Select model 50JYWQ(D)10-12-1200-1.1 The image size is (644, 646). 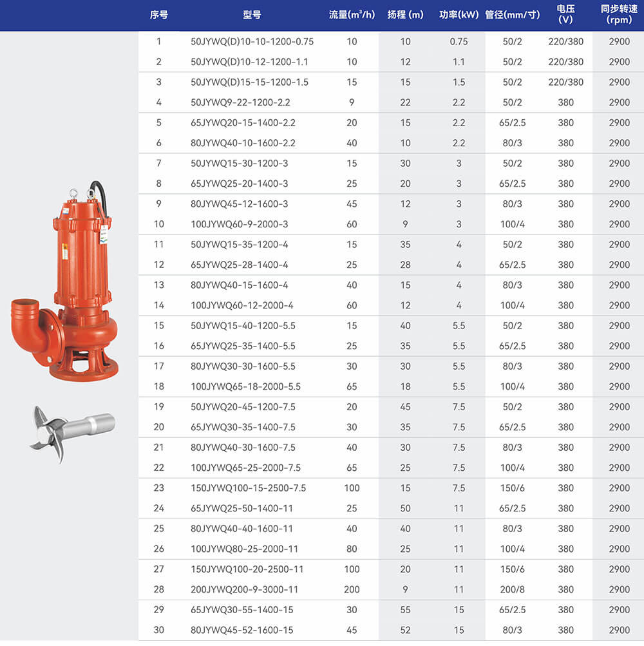click(249, 62)
